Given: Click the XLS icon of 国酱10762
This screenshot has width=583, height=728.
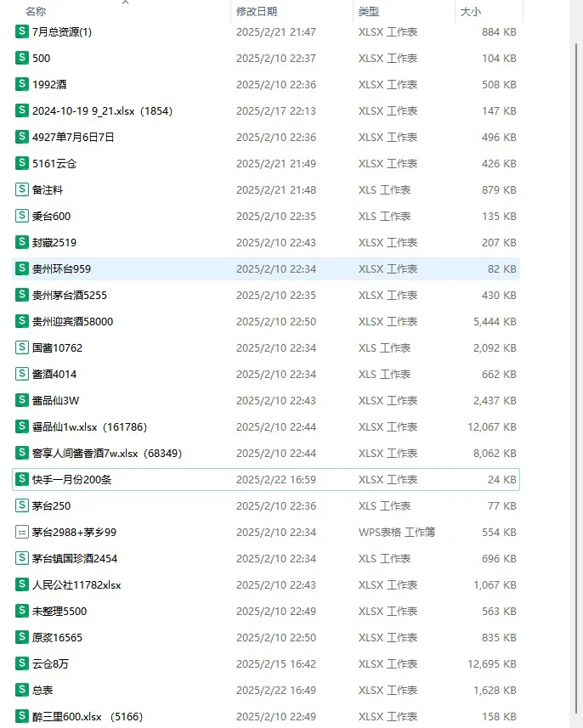Looking at the screenshot, I should click(22, 347).
